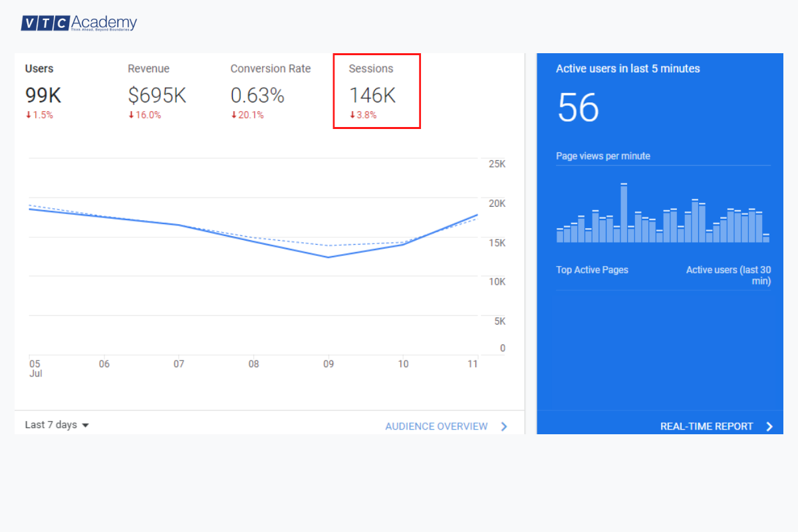Click the Real-Time Report arrow icon
The height and width of the screenshot is (532, 798).
pyautogui.click(x=769, y=426)
